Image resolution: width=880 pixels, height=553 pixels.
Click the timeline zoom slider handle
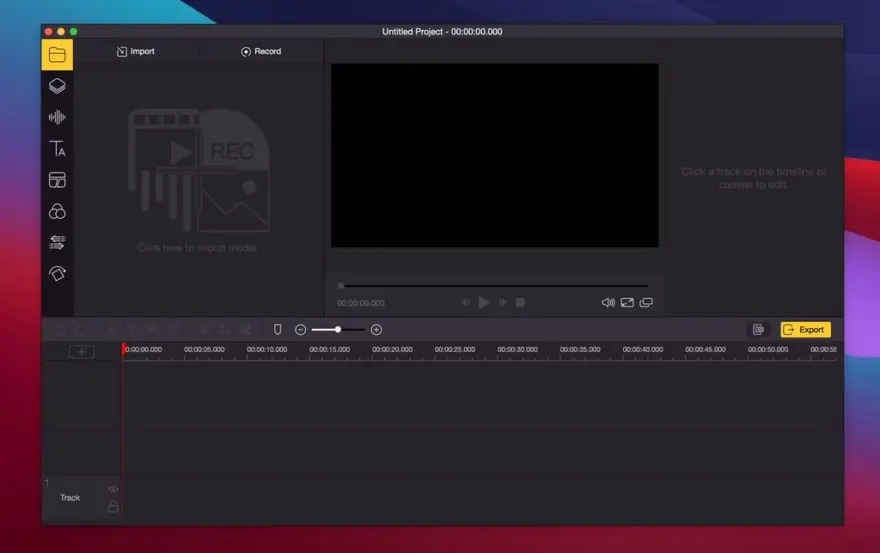pos(338,330)
